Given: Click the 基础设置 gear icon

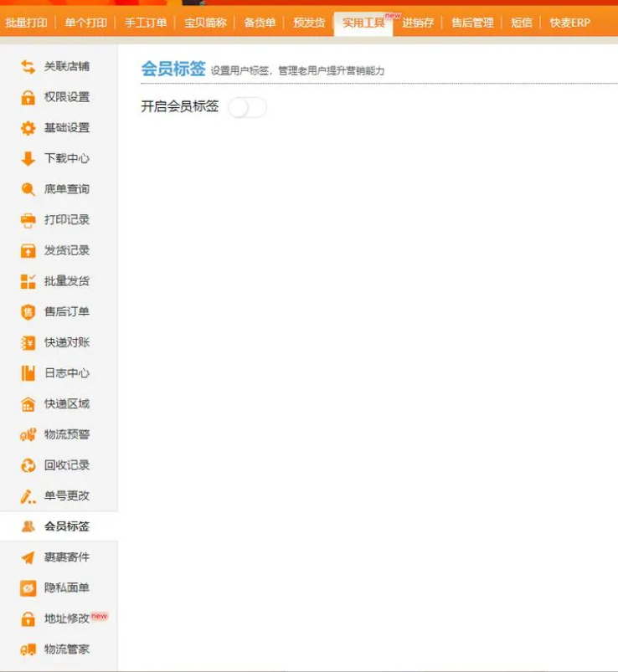Looking at the screenshot, I should click(x=28, y=128).
